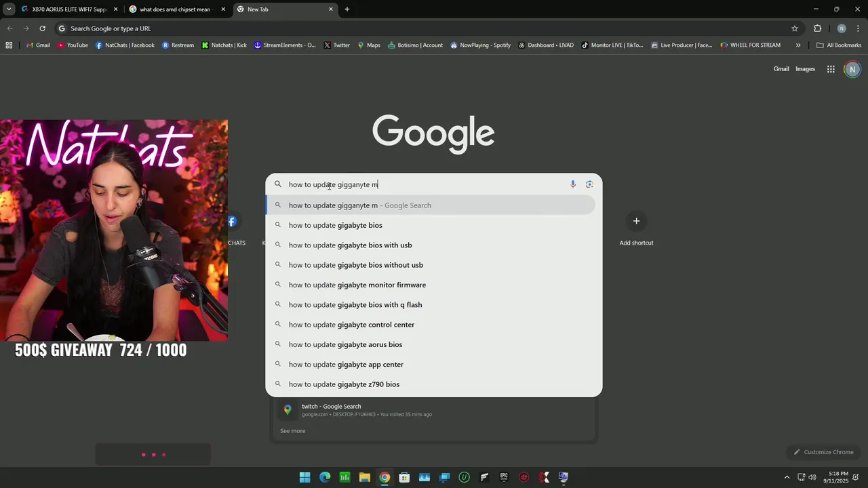Click the Customize Chrome button
The width and height of the screenshot is (868, 488).
point(823,452)
